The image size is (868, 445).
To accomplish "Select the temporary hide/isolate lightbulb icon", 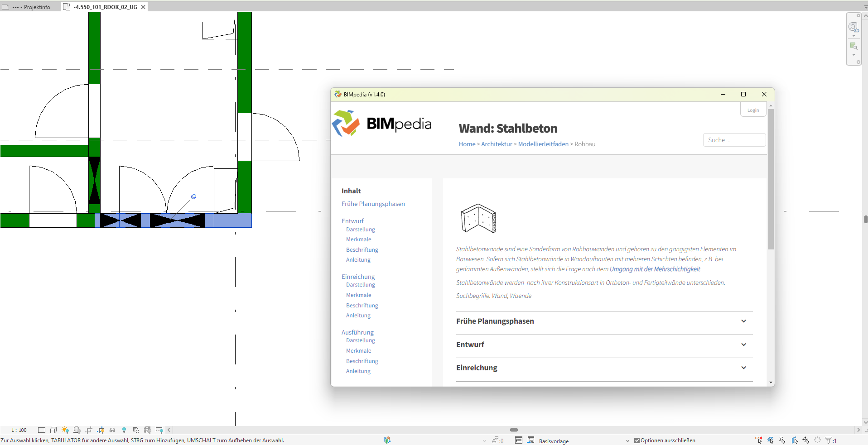I will [x=124, y=430].
